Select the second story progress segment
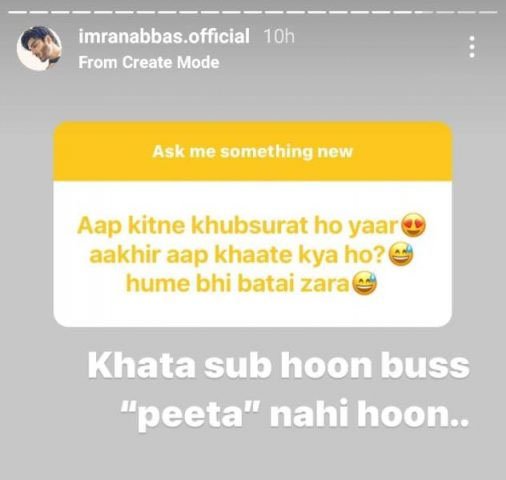The height and width of the screenshot is (480, 506). [39, 12]
